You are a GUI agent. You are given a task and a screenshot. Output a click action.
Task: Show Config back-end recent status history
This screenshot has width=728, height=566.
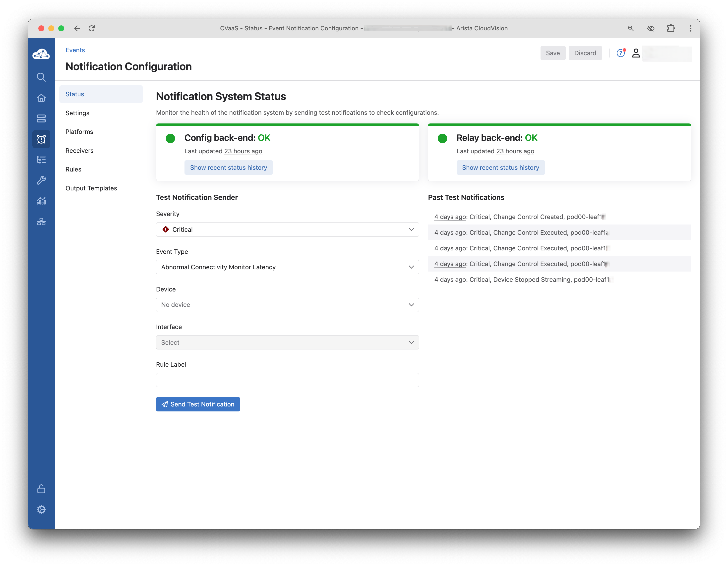point(228,168)
